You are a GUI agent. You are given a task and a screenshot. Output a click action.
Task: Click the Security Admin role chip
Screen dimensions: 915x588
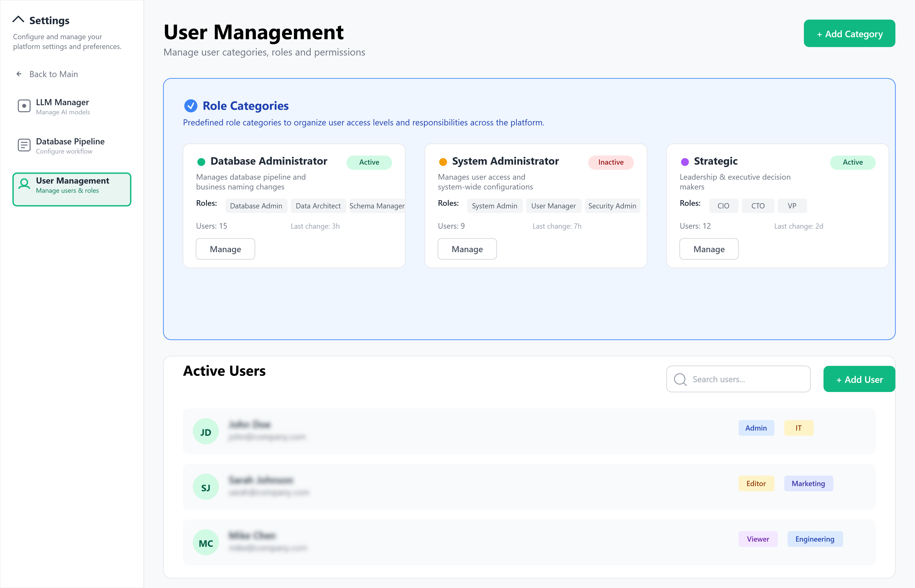(x=612, y=206)
